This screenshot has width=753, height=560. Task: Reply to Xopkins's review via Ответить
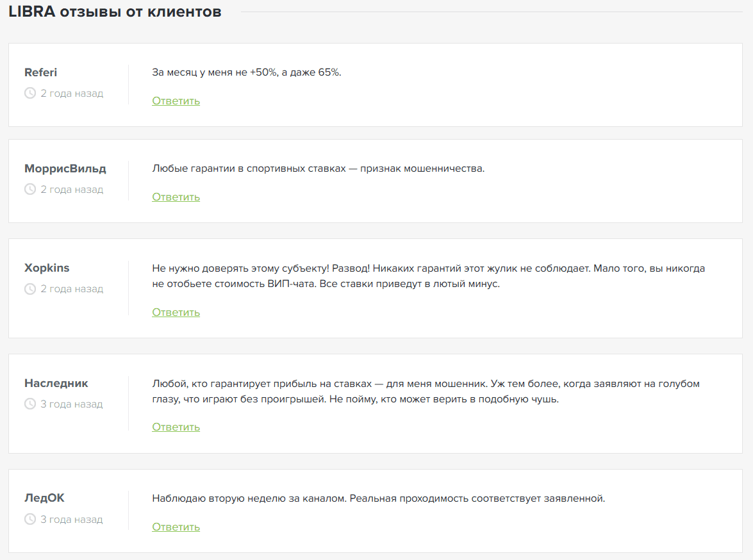(x=176, y=312)
